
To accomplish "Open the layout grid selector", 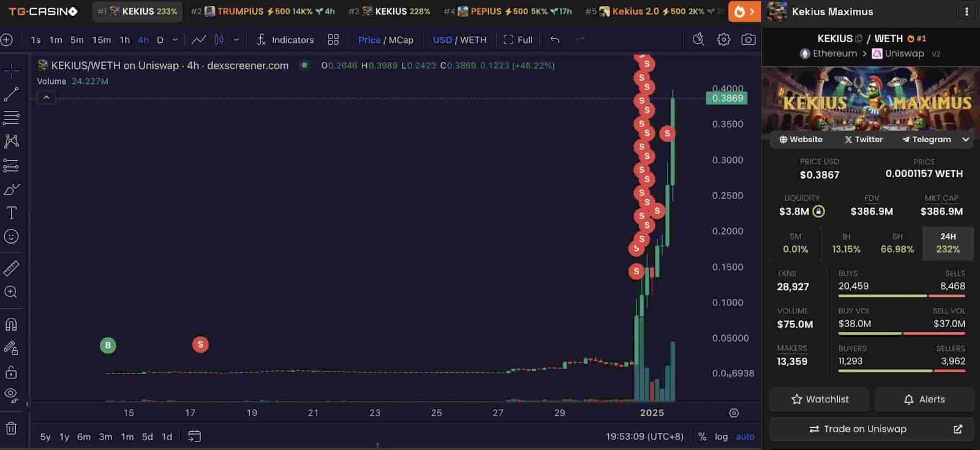I will click(x=333, y=40).
